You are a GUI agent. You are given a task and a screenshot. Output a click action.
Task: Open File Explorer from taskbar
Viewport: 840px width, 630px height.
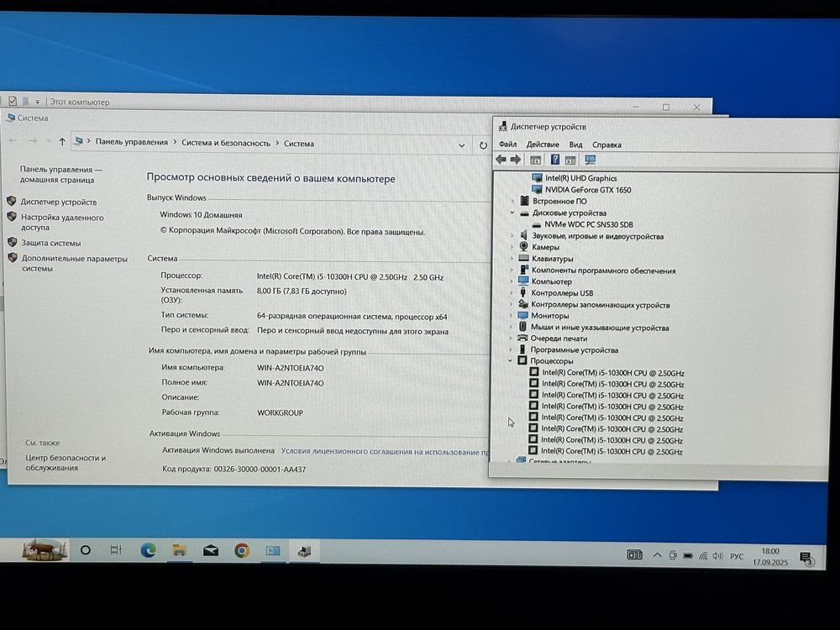tap(179, 550)
